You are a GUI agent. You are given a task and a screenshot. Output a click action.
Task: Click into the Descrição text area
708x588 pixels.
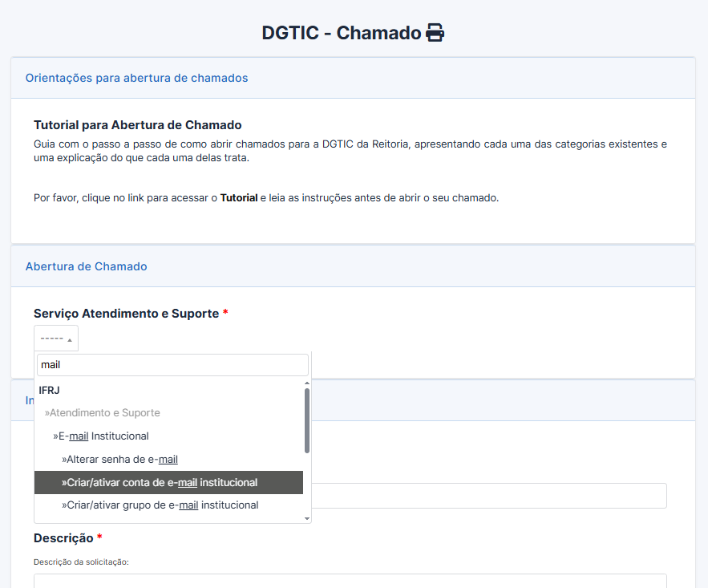coord(350,580)
